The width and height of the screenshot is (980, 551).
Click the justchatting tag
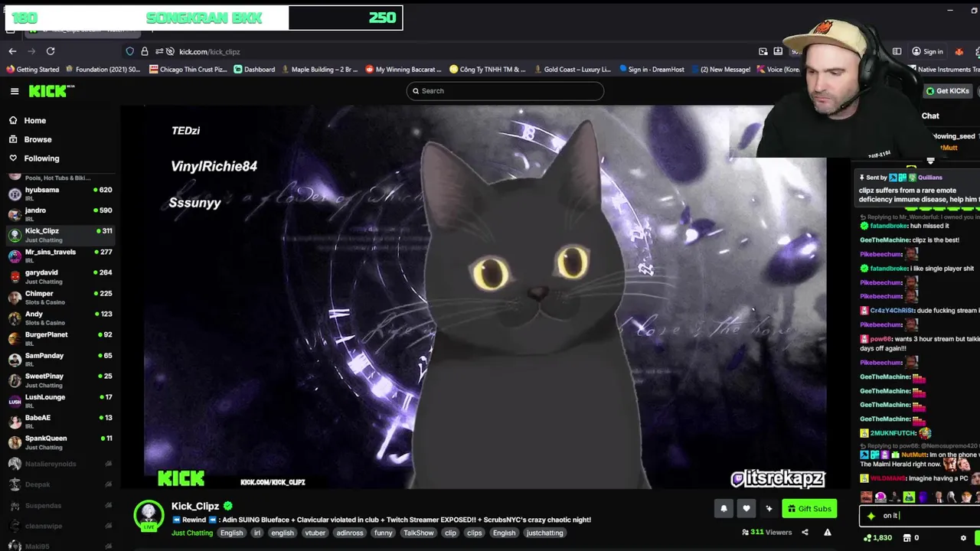pyautogui.click(x=544, y=533)
